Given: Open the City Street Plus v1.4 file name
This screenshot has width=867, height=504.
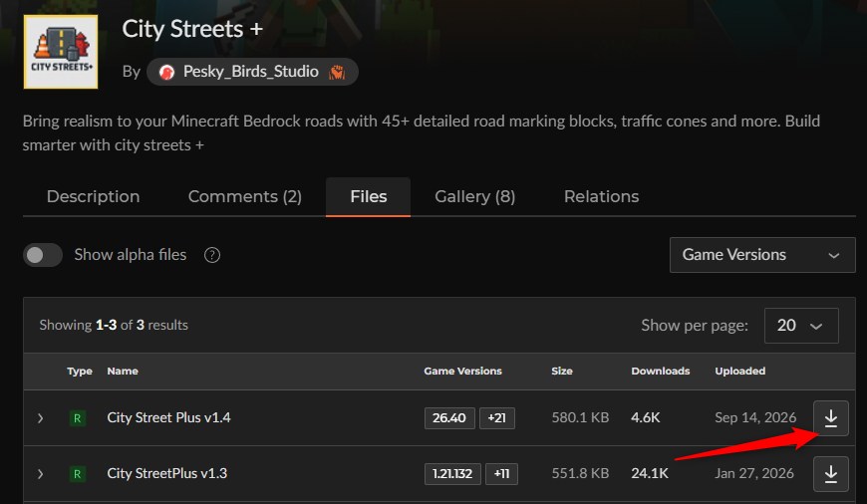Looking at the screenshot, I should click(168, 417).
